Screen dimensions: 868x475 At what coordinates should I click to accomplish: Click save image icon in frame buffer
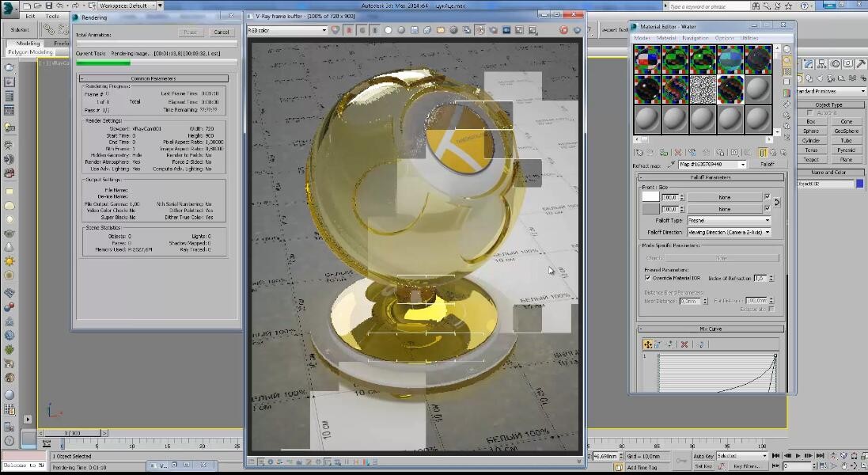(414, 30)
